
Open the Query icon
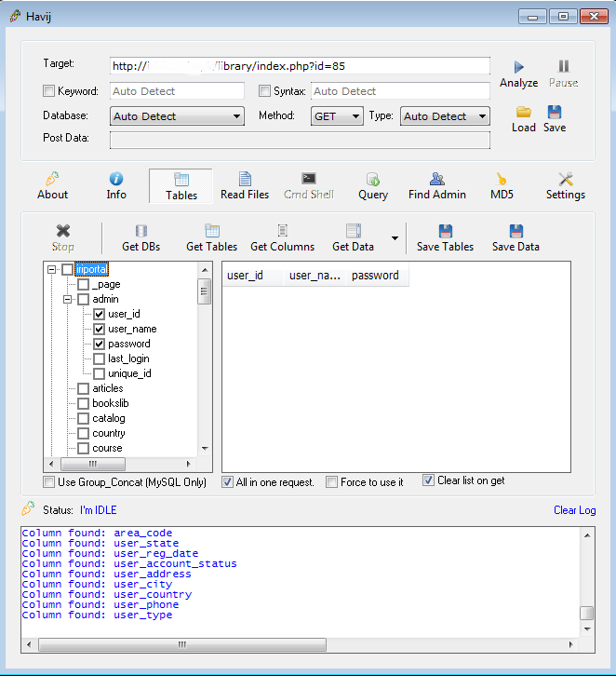click(373, 179)
